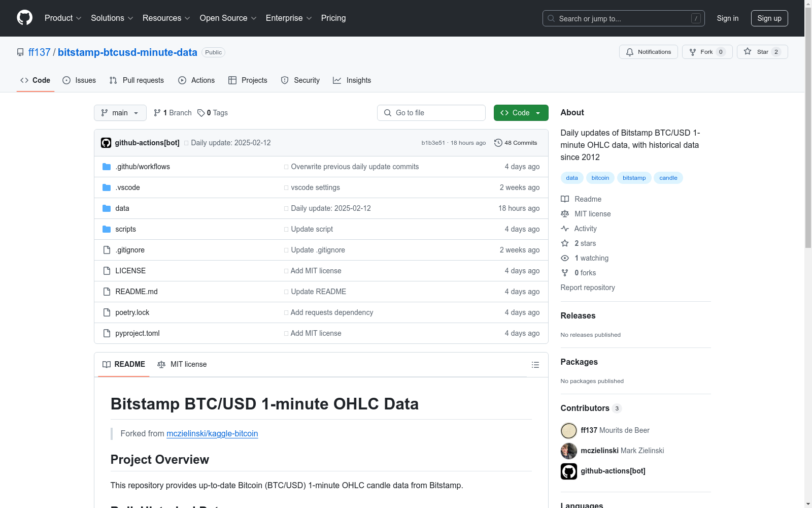Click the Fork icon button
This screenshot has height=508, width=812.
coord(693,52)
